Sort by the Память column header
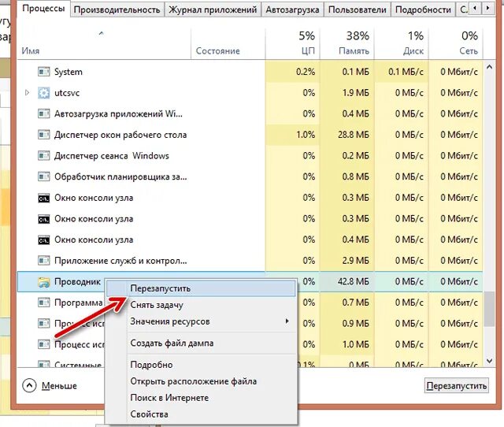 (347, 44)
